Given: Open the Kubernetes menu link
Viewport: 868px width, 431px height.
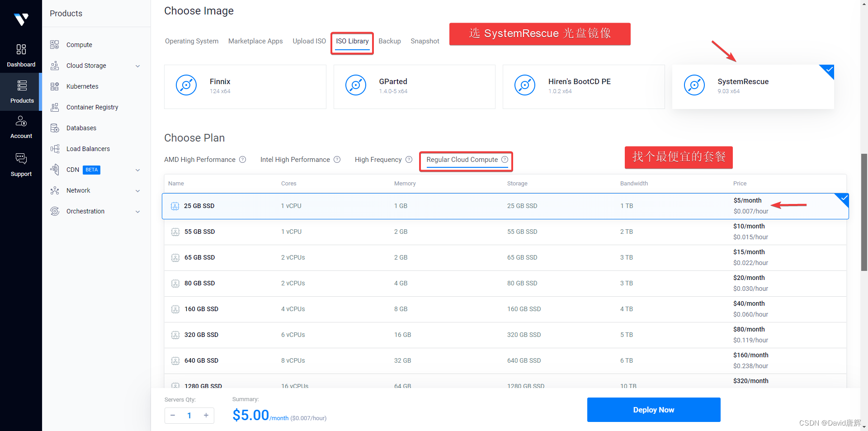Looking at the screenshot, I should pos(82,86).
